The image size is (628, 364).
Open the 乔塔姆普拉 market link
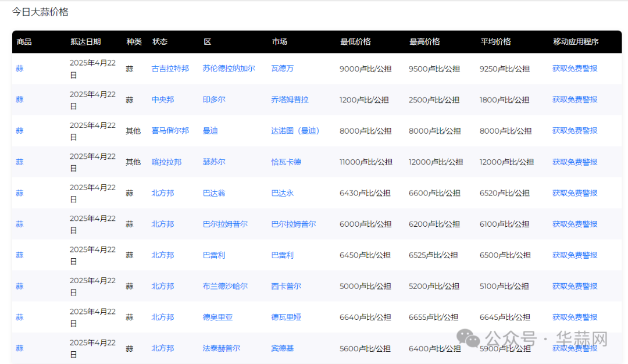(290, 99)
